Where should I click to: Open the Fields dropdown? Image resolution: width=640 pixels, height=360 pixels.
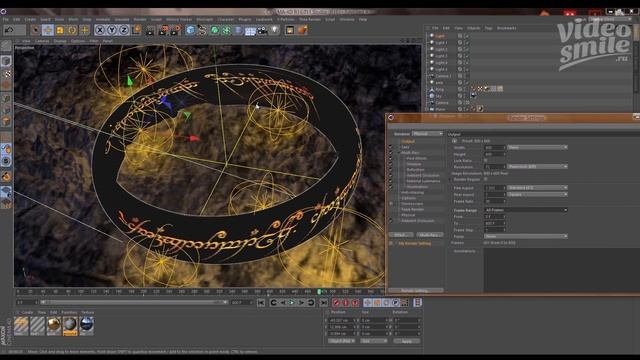pos(526,236)
